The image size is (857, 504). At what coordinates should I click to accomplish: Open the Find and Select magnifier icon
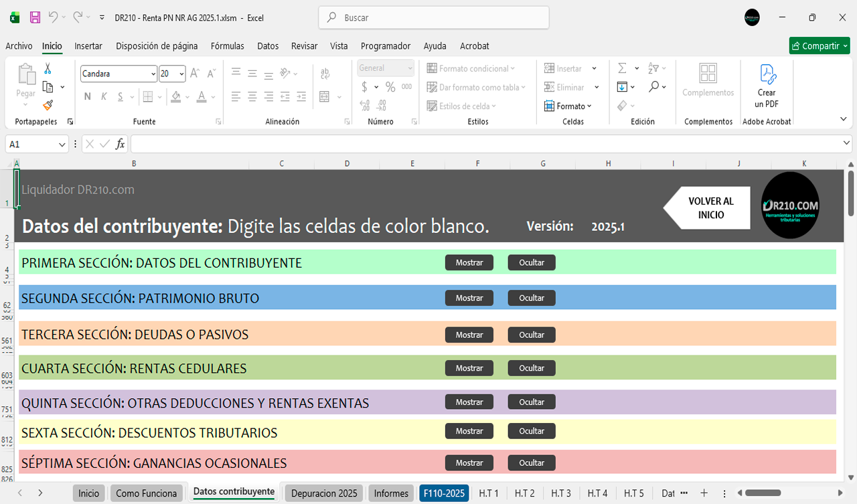(x=654, y=87)
